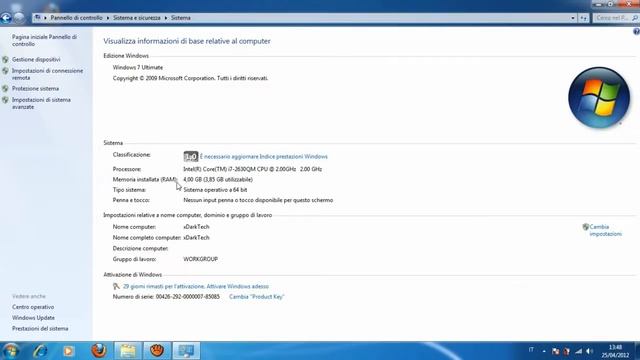The height and width of the screenshot is (360, 640).
Task: Click the refresh button beside address bar
Action: tap(584, 18)
